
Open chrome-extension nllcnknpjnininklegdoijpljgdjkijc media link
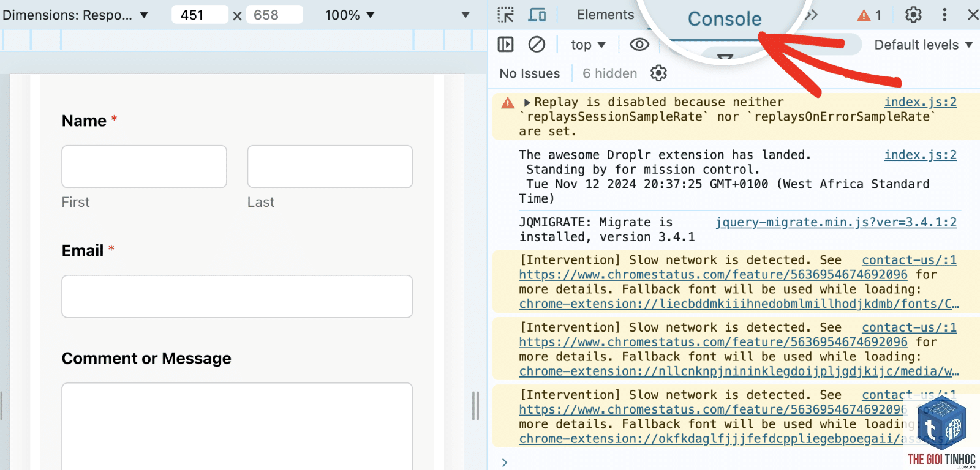[739, 371]
